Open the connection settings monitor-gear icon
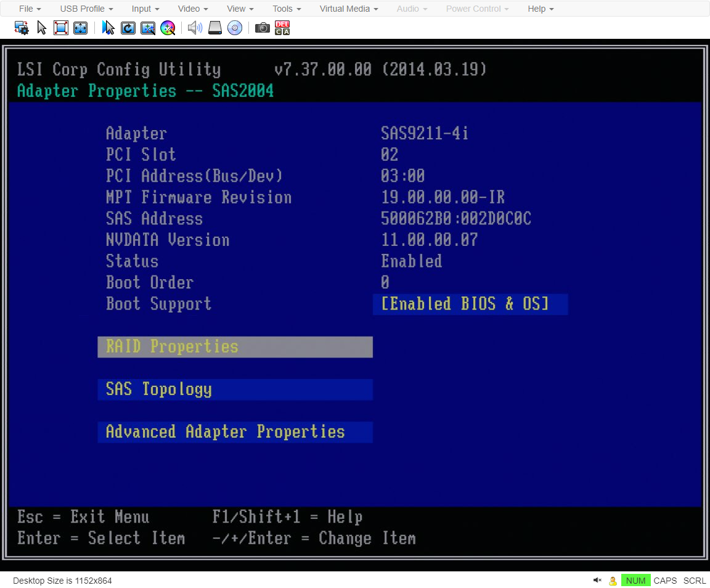This screenshot has width=710, height=588. point(22,28)
